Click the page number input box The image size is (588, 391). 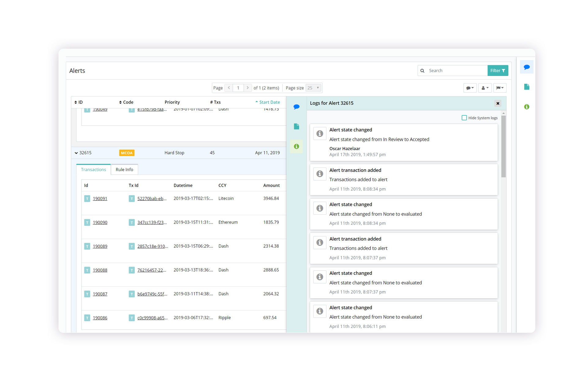(x=238, y=88)
